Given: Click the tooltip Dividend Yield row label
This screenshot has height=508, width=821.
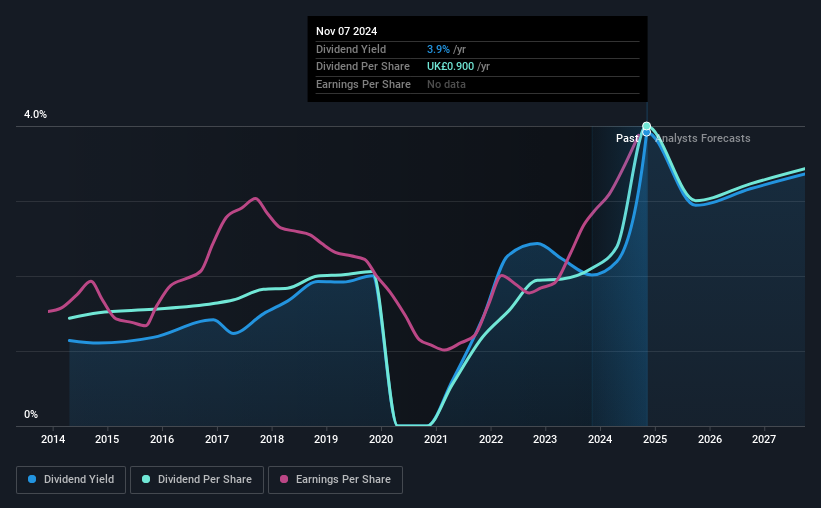Looking at the screenshot, I should 351,49.
